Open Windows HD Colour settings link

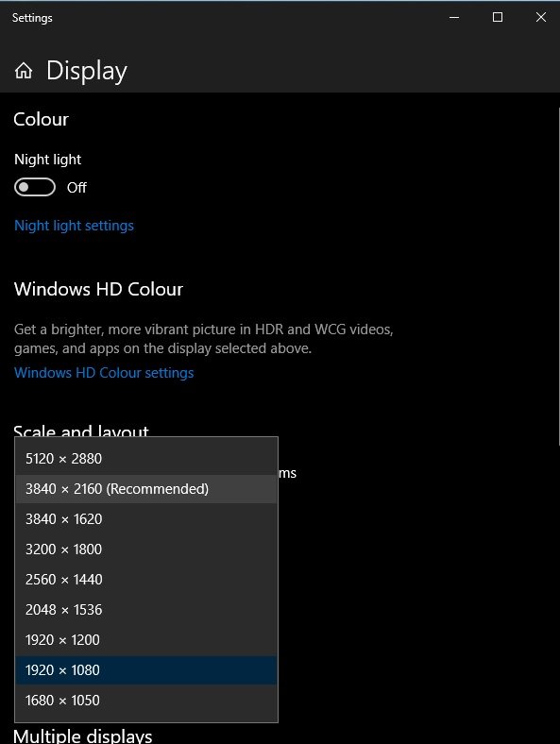(104, 373)
